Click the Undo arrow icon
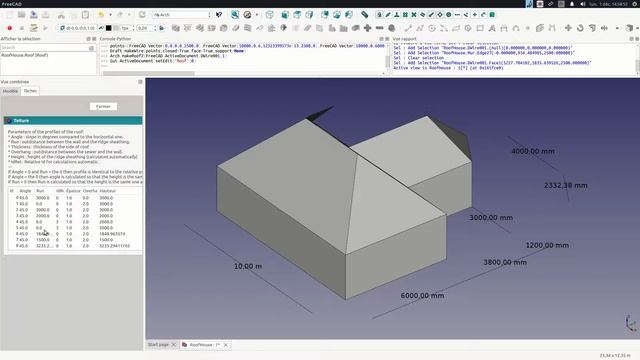Screen dimensions: 640x360 (101, 15)
